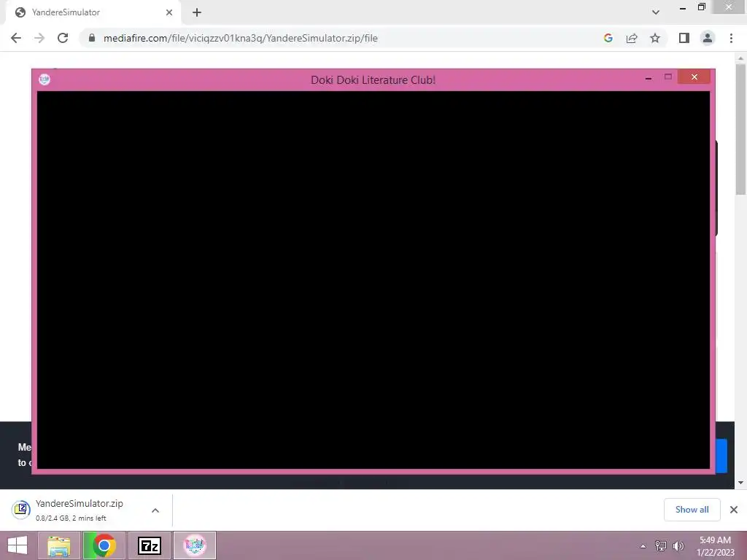
Task: Open the Windows Start menu
Action: 18,545
